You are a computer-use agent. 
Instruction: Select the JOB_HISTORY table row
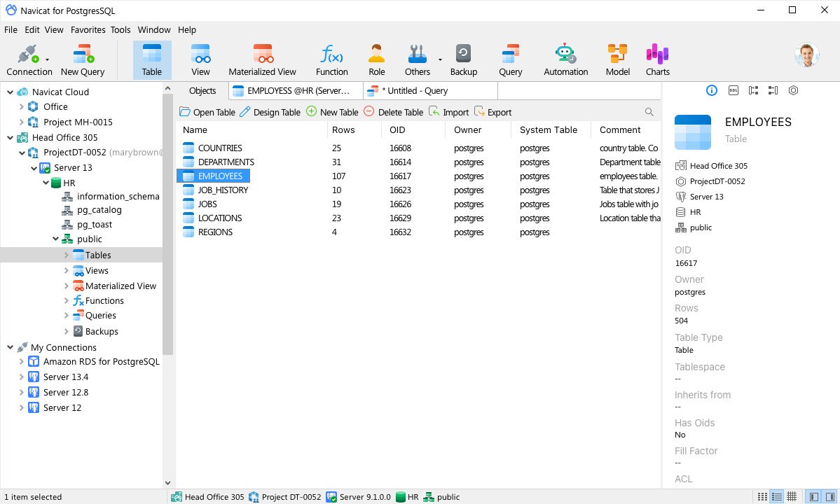[223, 190]
